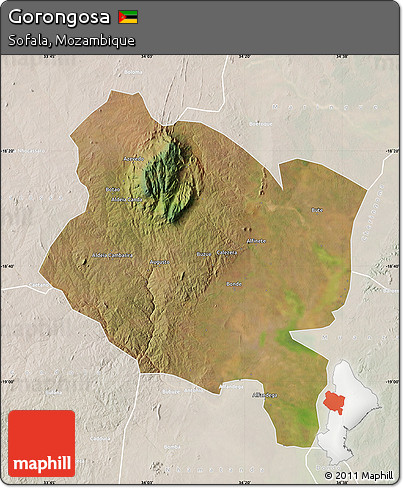The height and width of the screenshot is (488, 403).
Task: Click the Gorongosa map title
Action: (x=59, y=17)
